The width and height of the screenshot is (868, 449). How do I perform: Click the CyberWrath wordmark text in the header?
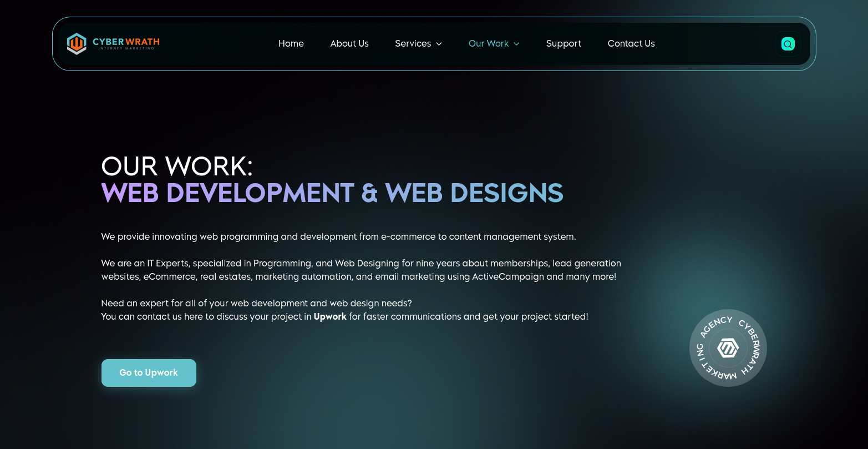(x=126, y=42)
